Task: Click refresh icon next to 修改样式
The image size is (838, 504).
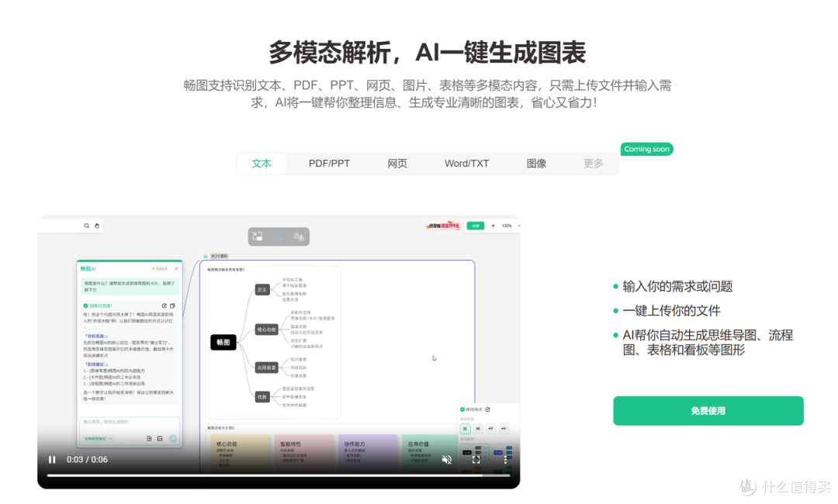Action: click(488, 409)
